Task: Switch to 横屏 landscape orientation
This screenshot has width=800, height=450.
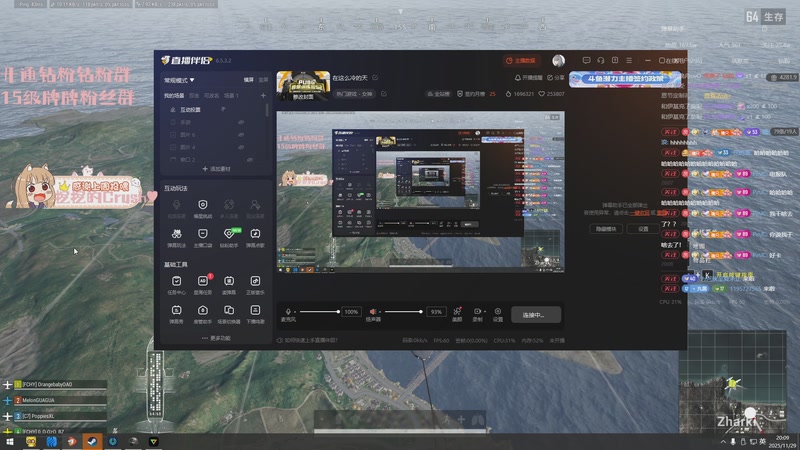Action: tap(248, 80)
